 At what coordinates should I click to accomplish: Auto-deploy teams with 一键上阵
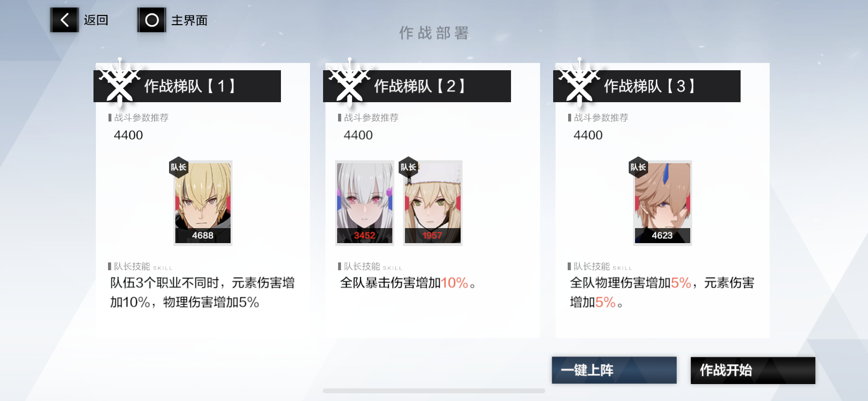pyautogui.click(x=614, y=370)
